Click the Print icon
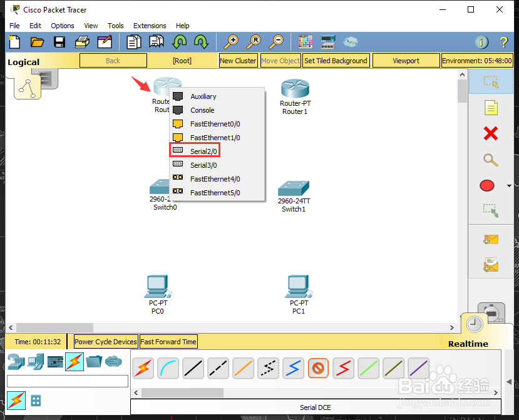Image resolution: width=519 pixels, height=420 pixels. click(x=82, y=42)
